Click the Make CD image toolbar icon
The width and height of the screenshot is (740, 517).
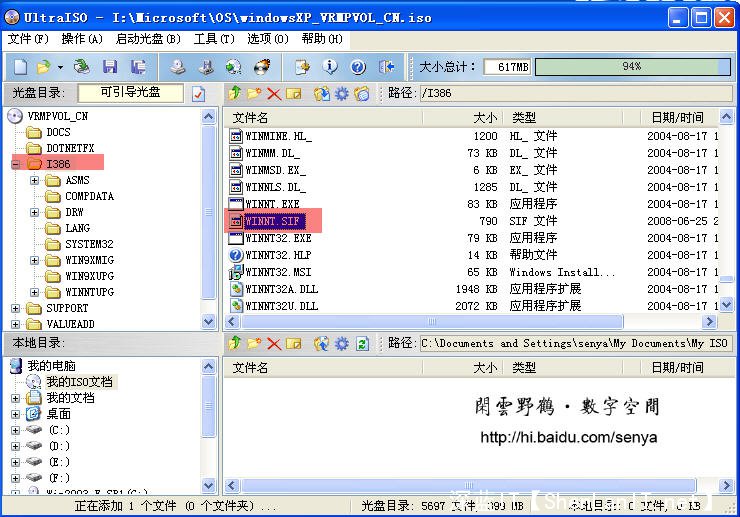[x=177, y=67]
